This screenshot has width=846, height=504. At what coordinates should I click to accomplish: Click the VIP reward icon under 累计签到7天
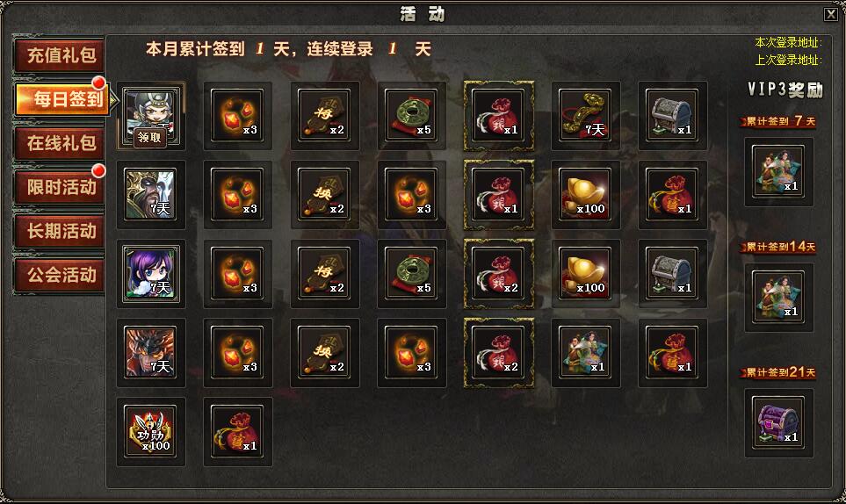[778, 171]
